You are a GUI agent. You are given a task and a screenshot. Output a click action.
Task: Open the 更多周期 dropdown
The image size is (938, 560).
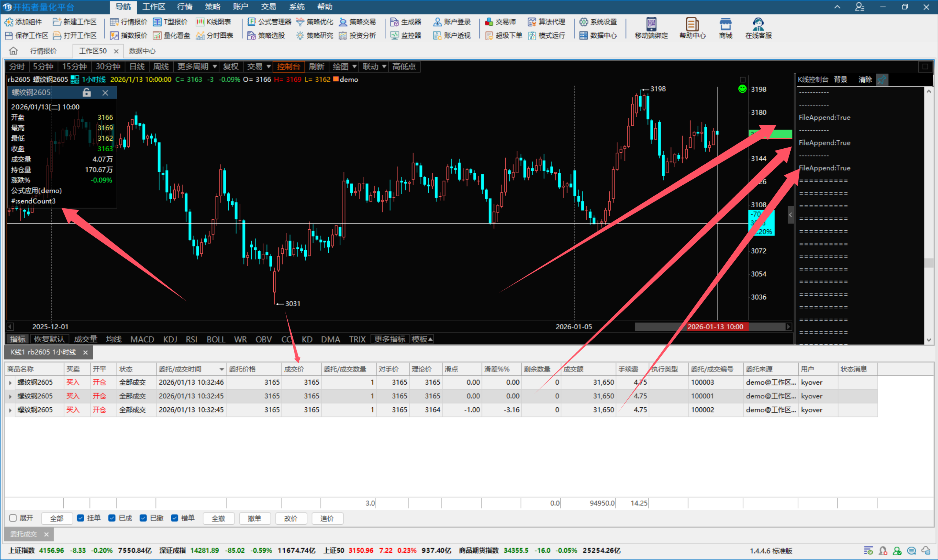coord(197,67)
